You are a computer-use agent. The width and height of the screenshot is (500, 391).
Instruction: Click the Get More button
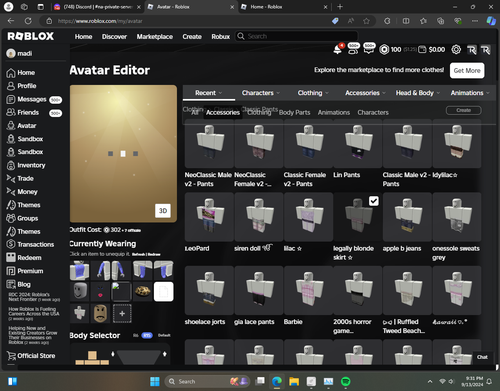coord(467,70)
